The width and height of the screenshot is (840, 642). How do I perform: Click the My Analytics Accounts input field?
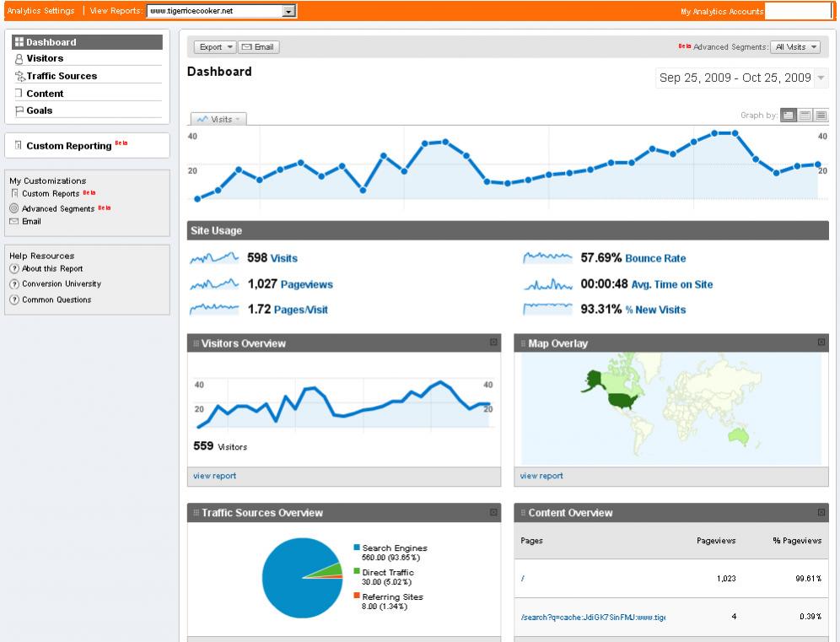point(798,11)
